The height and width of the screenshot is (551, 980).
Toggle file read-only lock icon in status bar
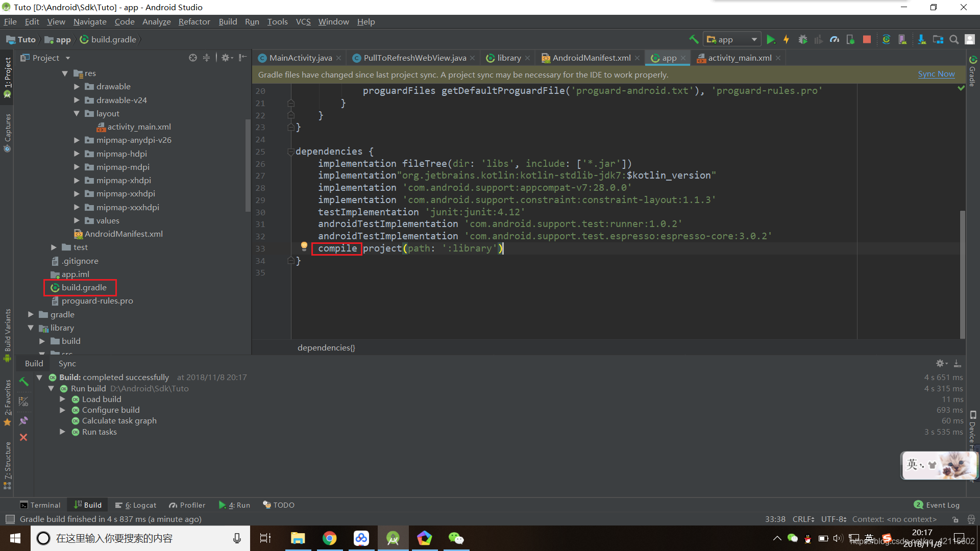(955, 519)
